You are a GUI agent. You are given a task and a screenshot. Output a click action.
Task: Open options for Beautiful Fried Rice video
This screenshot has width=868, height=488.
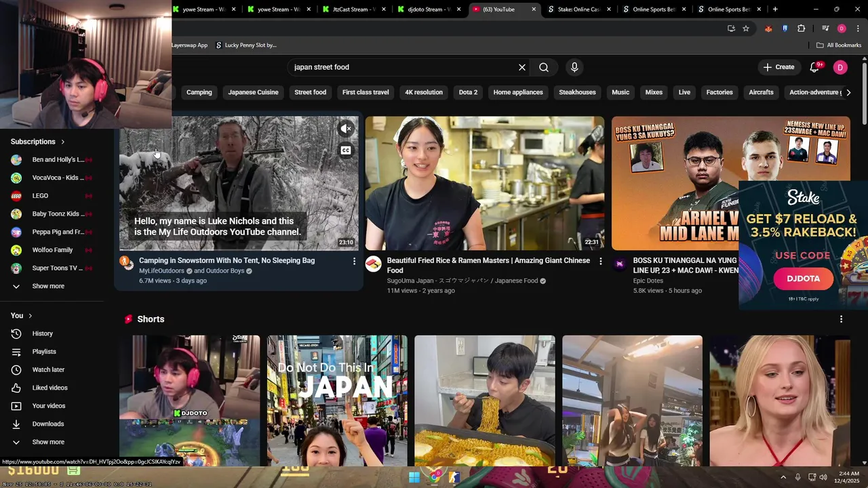[x=600, y=261]
